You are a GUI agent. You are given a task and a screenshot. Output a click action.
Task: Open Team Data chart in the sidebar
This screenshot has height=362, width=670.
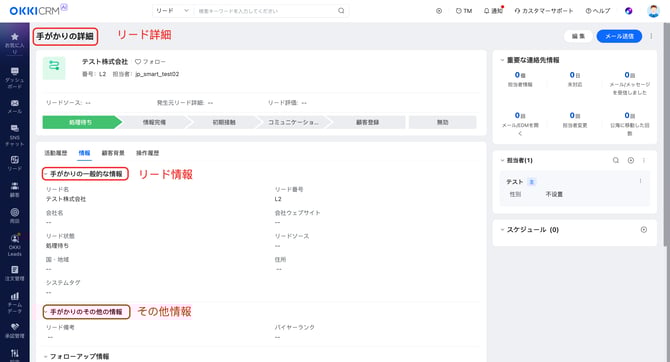point(15,303)
